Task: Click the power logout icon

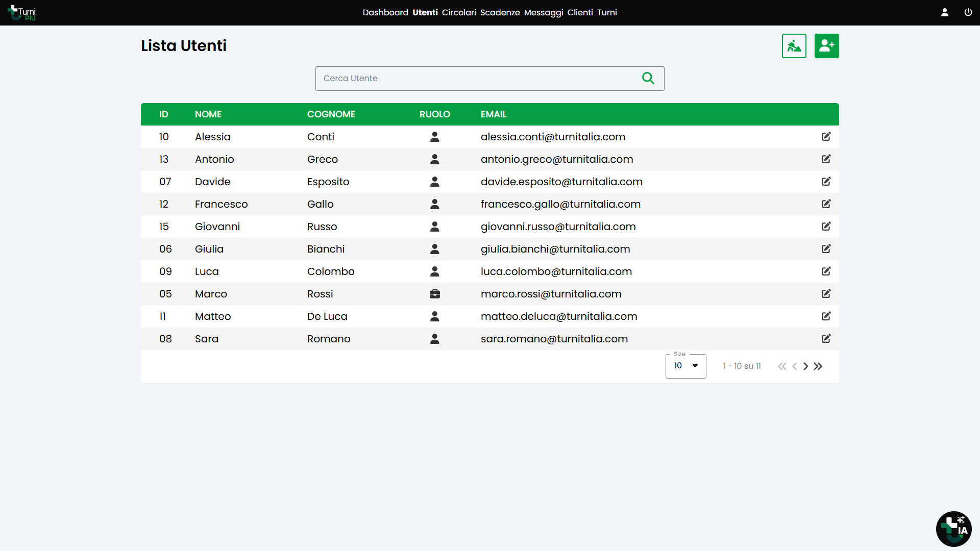Action: pos(968,12)
